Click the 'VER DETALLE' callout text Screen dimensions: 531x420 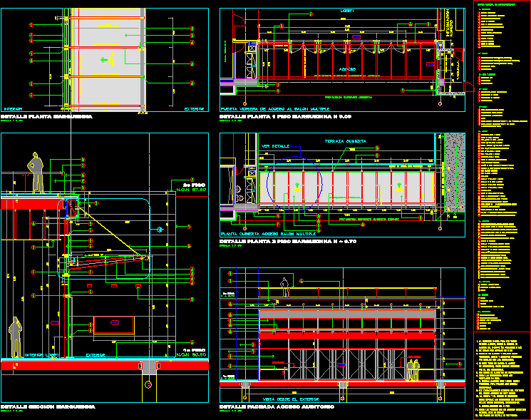[275, 146]
